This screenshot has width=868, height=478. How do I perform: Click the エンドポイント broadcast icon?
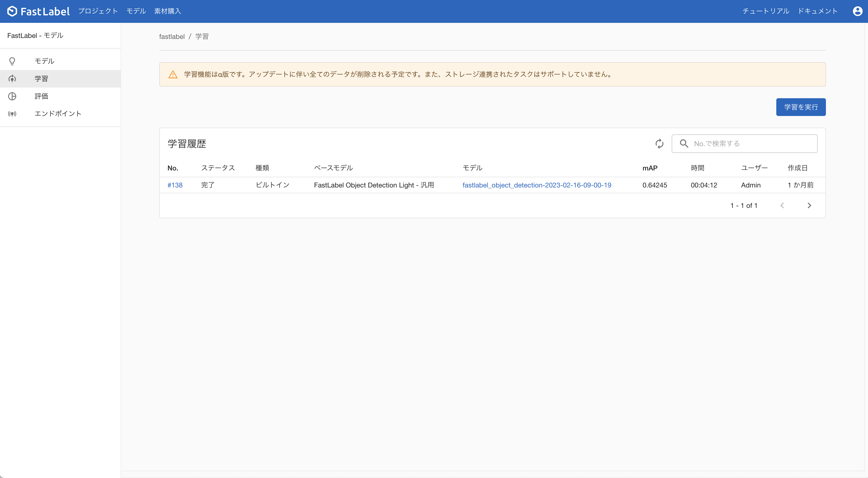(x=12, y=114)
